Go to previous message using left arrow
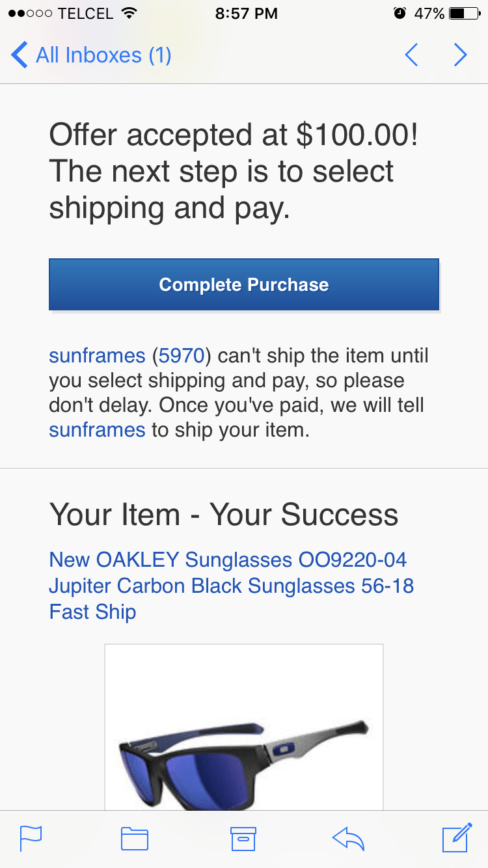Image resolution: width=488 pixels, height=868 pixels. tap(411, 55)
